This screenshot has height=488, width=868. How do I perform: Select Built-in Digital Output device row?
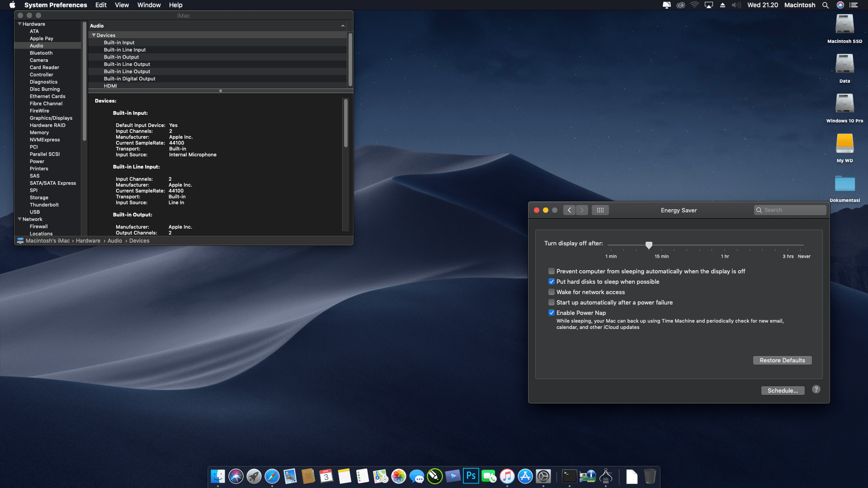pyautogui.click(x=218, y=79)
